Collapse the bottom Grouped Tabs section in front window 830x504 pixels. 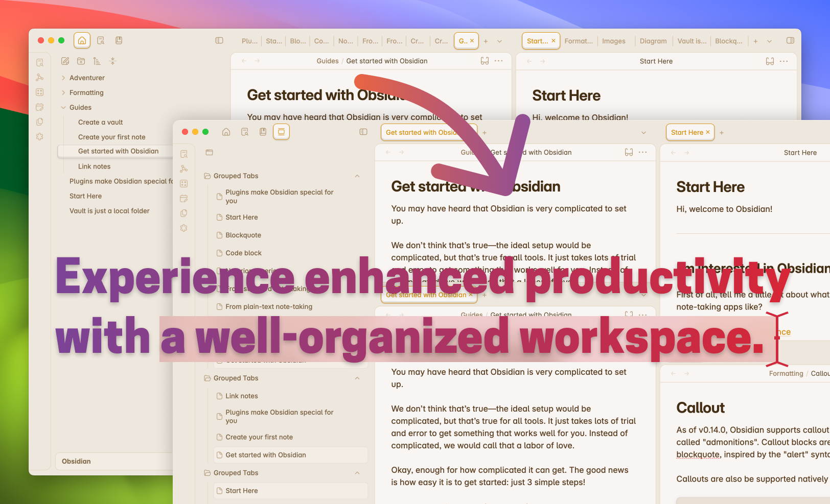(357, 473)
